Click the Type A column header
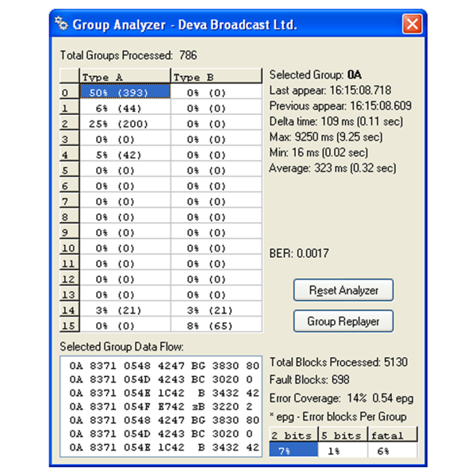Image resolution: width=476 pixels, height=476 pixels. [x=125, y=76]
